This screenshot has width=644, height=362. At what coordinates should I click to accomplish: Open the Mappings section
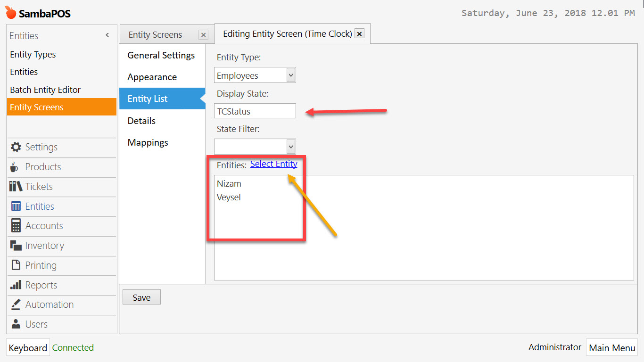click(x=148, y=142)
